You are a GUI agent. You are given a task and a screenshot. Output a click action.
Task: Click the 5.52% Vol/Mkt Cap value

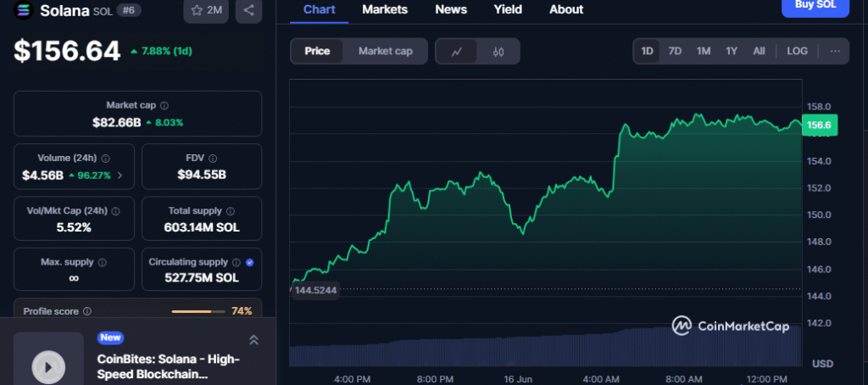(x=74, y=227)
